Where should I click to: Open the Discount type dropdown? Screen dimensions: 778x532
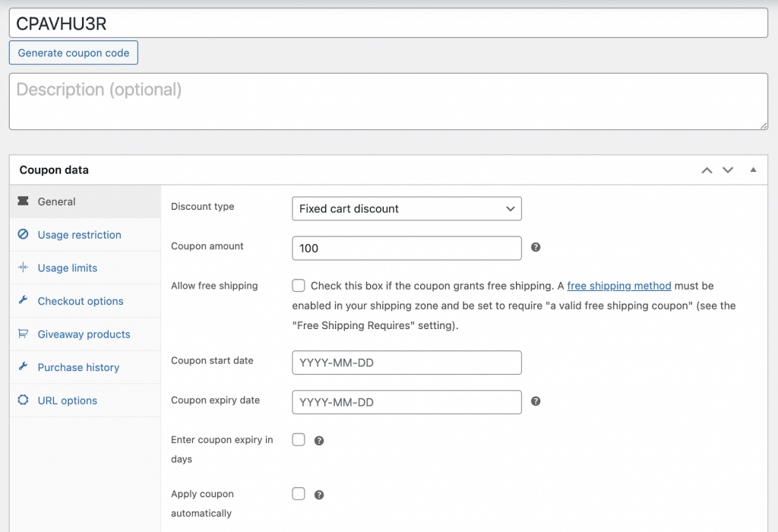(x=406, y=208)
